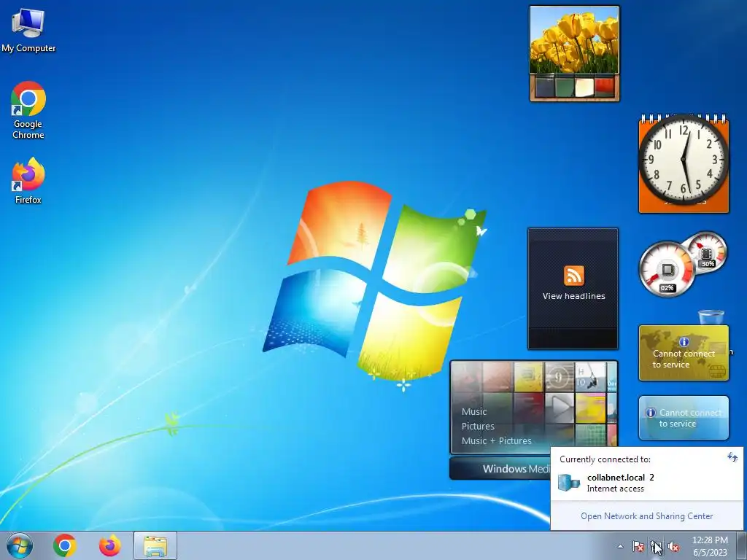Viewport: 747px width, 560px height.
Task: Open the taskbar clock showing 12:28 PM
Action: [710, 545]
